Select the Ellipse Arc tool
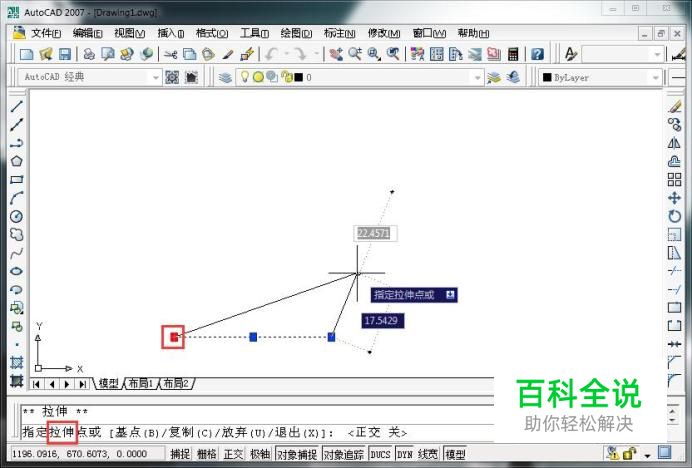Image resolution: width=692 pixels, height=468 pixels. pos(17,290)
